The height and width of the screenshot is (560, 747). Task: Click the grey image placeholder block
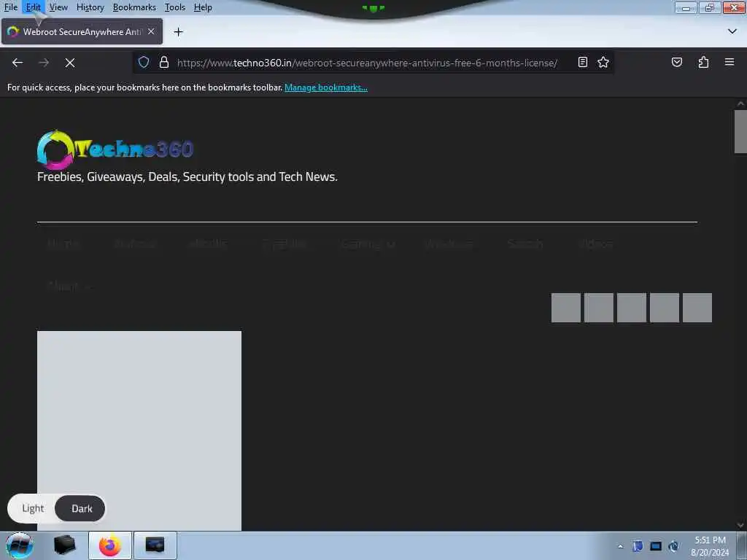coord(139,430)
